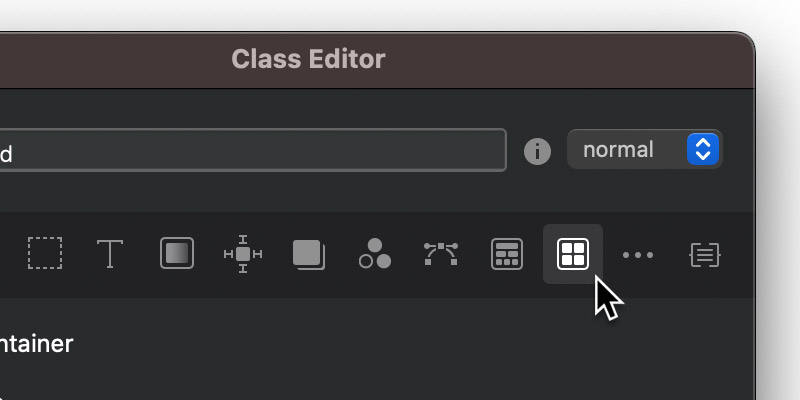The height and width of the screenshot is (400, 800).
Task: Open the stacked squares shadow icon
Action: [x=309, y=254]
